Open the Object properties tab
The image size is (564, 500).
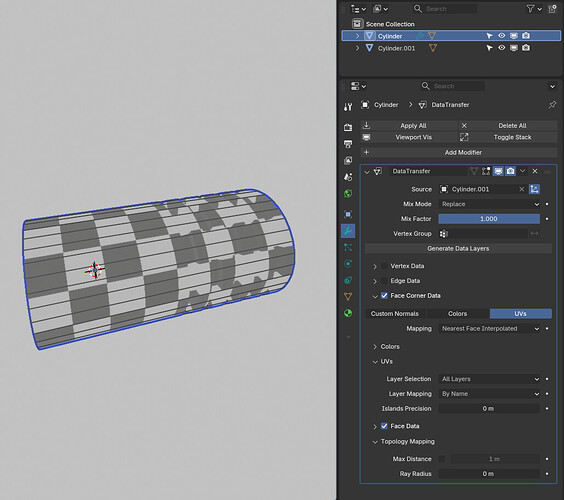348,214
